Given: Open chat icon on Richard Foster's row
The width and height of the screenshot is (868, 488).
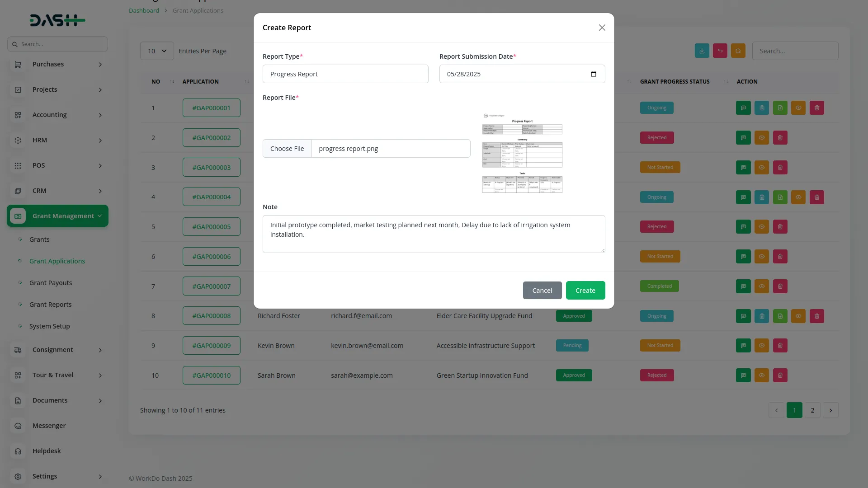Looking at the screenshot, I should pos(743,316).
